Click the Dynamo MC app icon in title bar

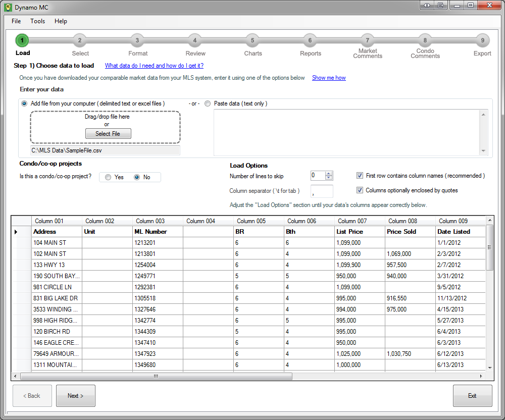coord(8,7)
